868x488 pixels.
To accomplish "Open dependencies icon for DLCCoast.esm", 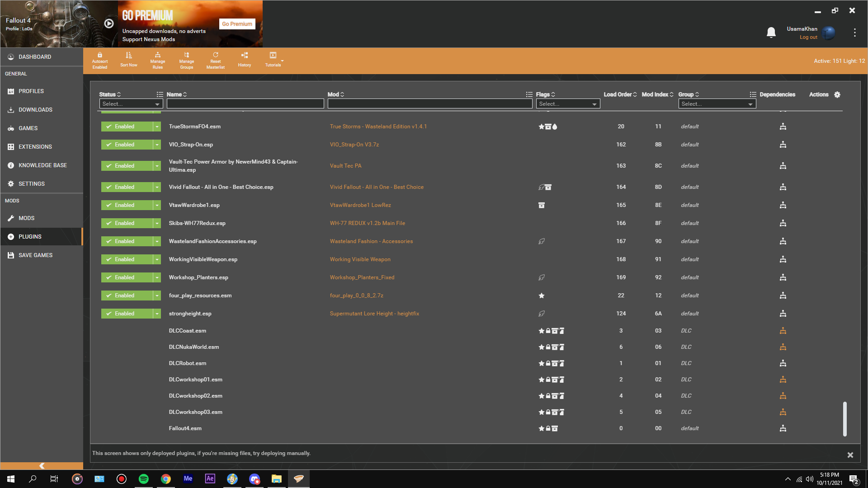I will 783,331.
